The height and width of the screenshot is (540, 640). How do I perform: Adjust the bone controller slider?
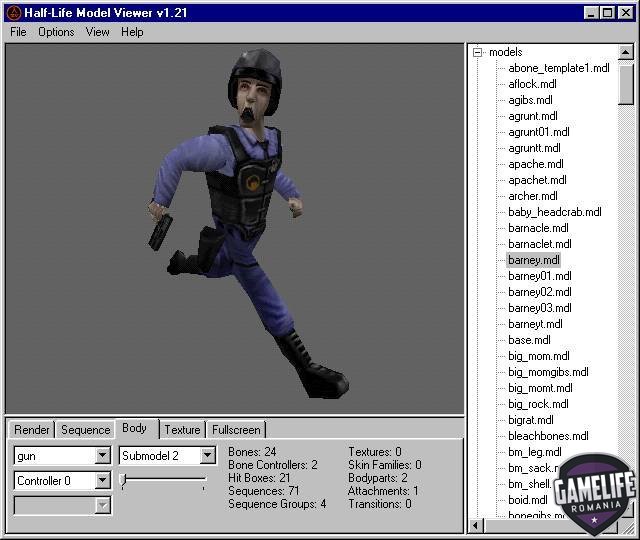(x=124, y=480)
